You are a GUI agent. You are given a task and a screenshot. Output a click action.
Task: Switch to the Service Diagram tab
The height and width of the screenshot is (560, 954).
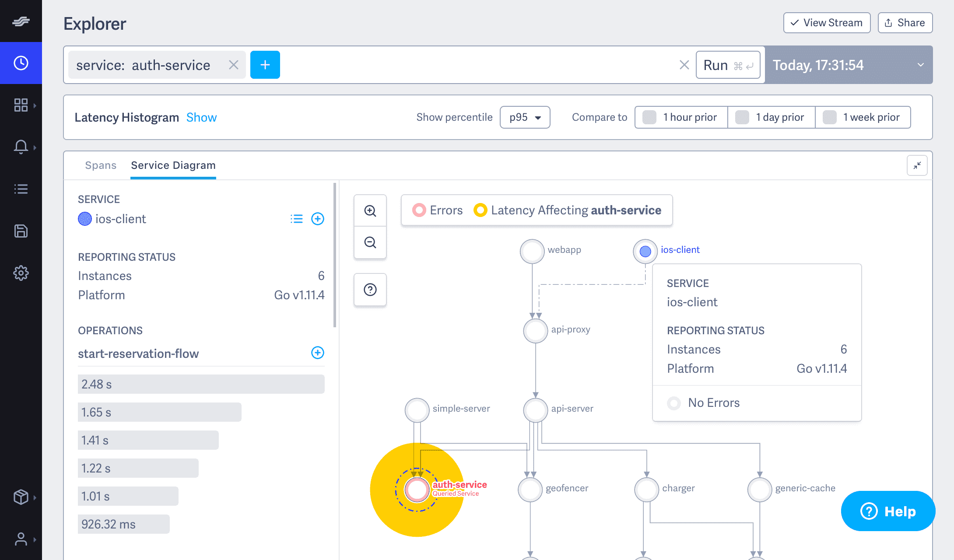(173, 165)
